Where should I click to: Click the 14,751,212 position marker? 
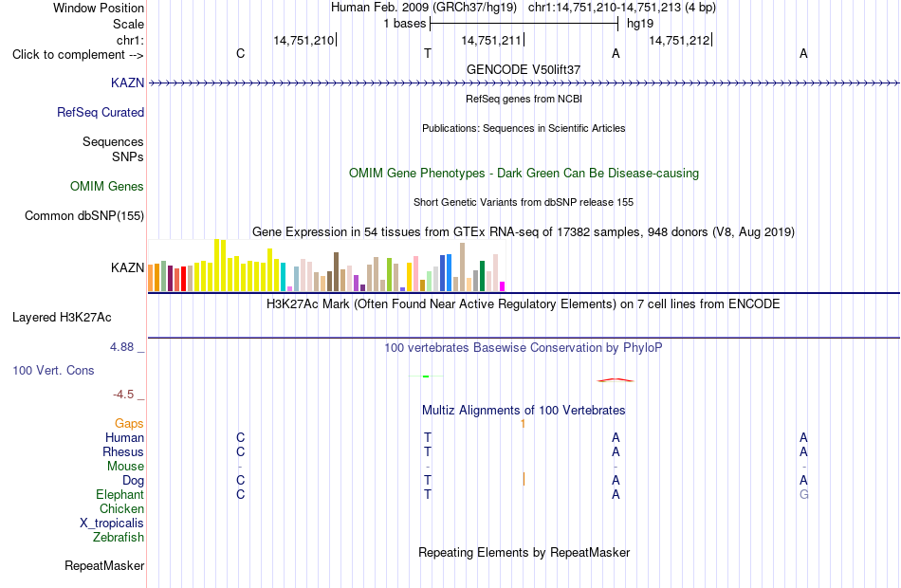tap(680, 40)
